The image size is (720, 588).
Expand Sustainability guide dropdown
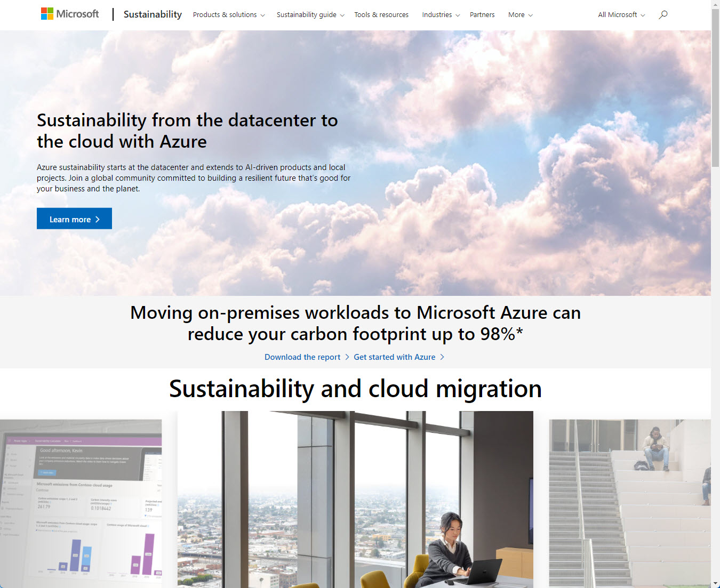310,15
